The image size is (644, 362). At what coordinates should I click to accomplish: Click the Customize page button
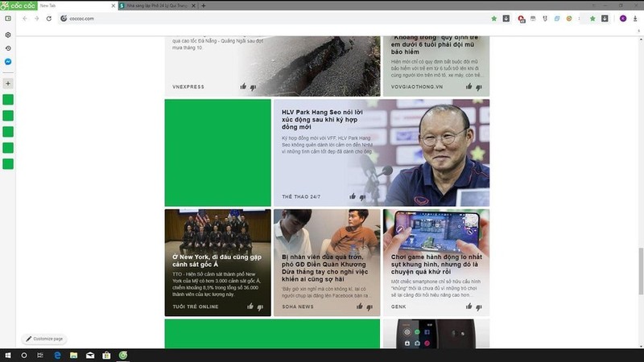click(43, 339)
